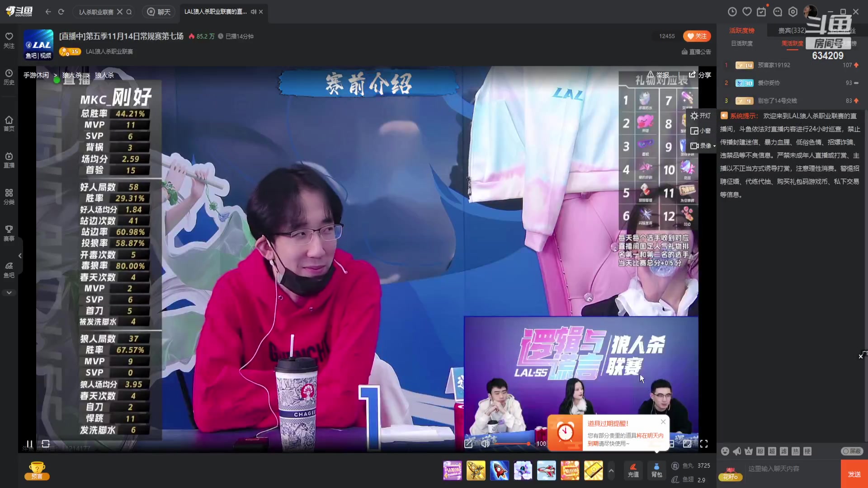
Task: Select the 活跃度榜 ranking tab
Action: tap(741, 31)
